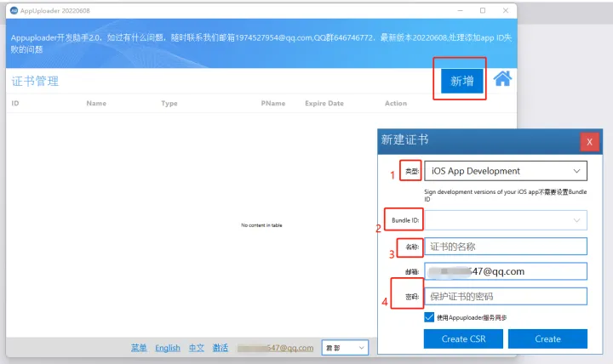Open the dropdown in the bottom status bar
This screenshot has width=613, height=364.
[x=345, y=347]
